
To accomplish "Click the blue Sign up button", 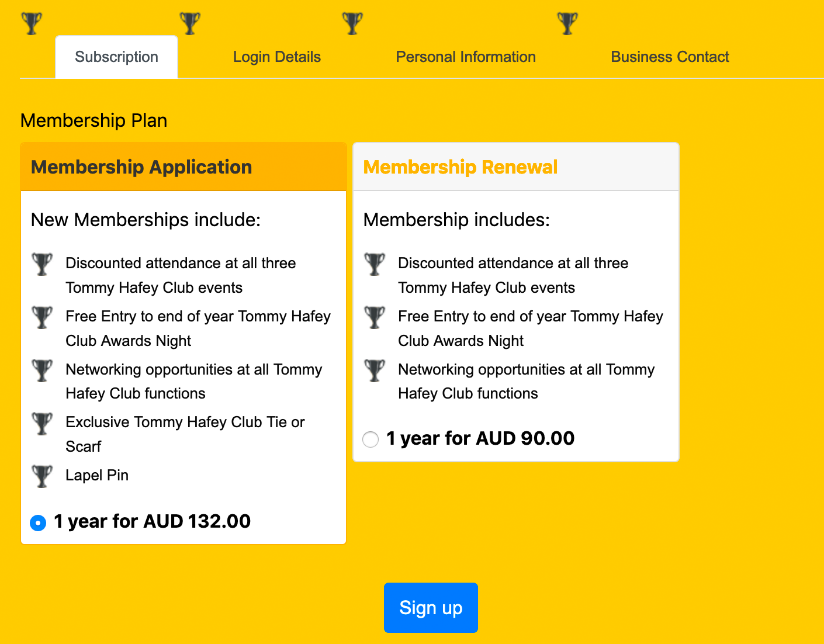I will coord(431,608).
